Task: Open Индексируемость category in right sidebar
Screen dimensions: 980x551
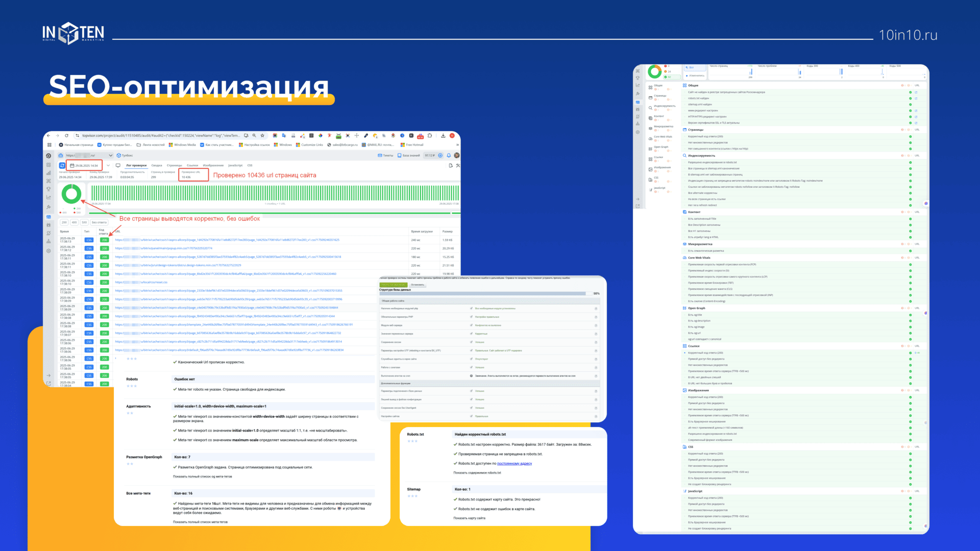Action: tap(664, 106)
